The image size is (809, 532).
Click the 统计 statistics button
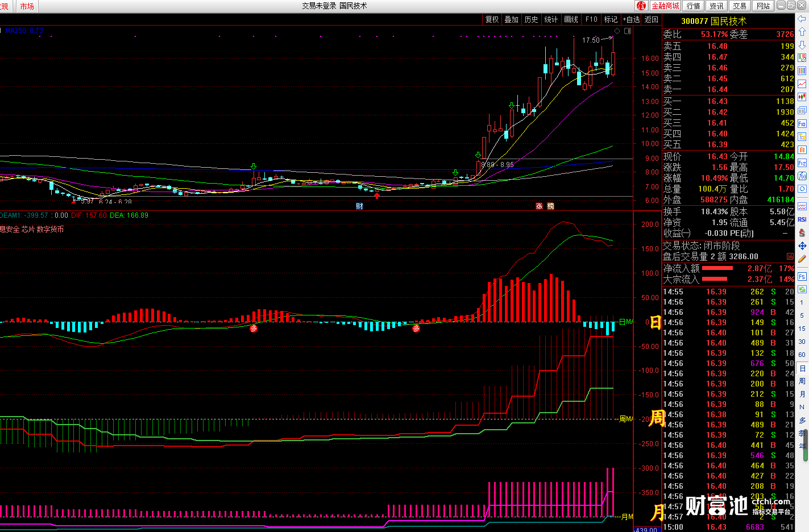pos(551,19)
